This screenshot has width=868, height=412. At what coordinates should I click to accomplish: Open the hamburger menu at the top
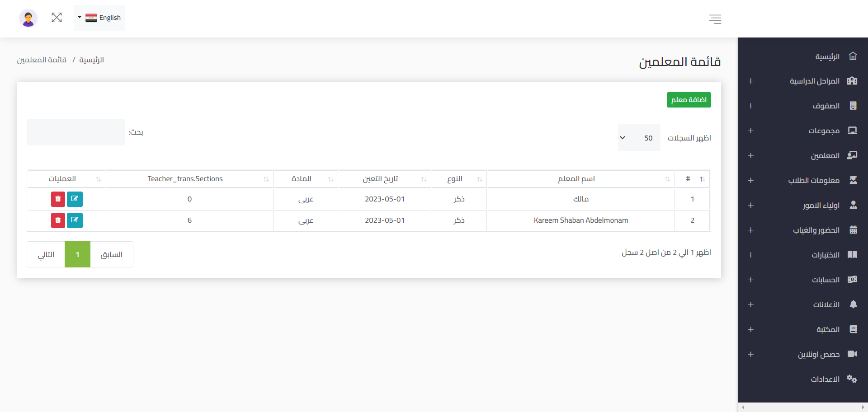(x=715, y=19)
